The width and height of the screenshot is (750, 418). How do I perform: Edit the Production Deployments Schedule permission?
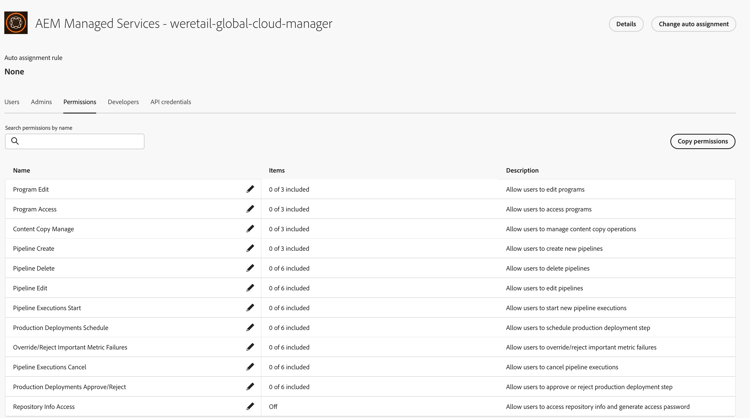pyautogui.click(x=250, y=327)
